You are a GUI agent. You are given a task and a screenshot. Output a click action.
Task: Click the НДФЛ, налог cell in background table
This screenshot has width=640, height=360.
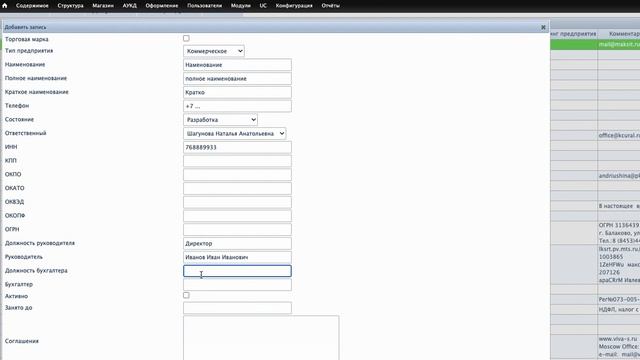619,309
